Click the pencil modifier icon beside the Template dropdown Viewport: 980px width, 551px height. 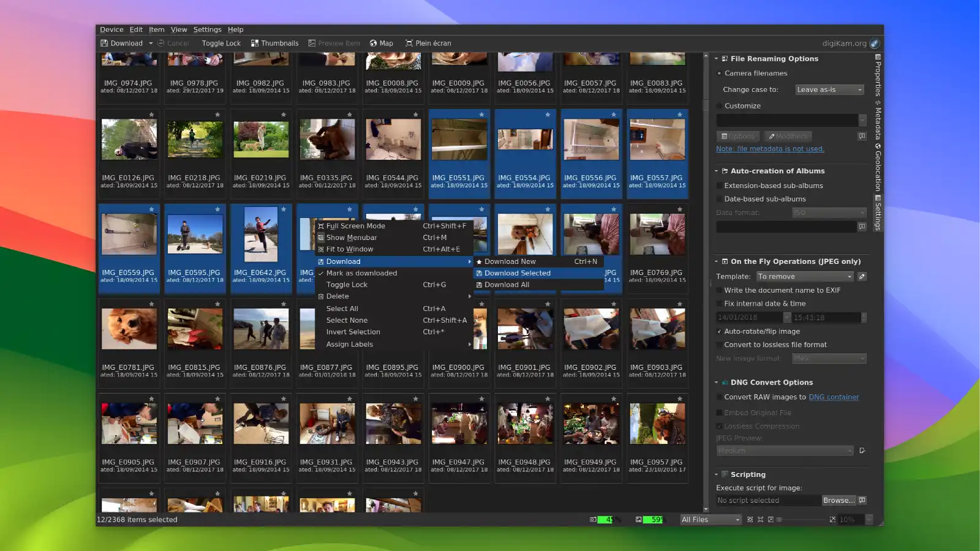pos(862,276)
